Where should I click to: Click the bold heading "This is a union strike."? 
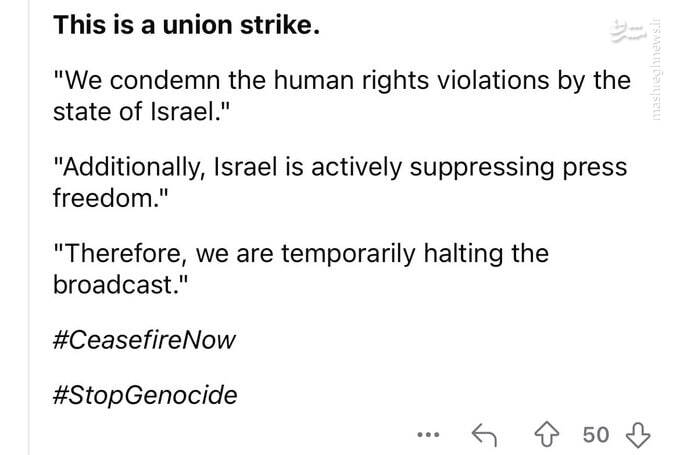click(x=187, y=25)
